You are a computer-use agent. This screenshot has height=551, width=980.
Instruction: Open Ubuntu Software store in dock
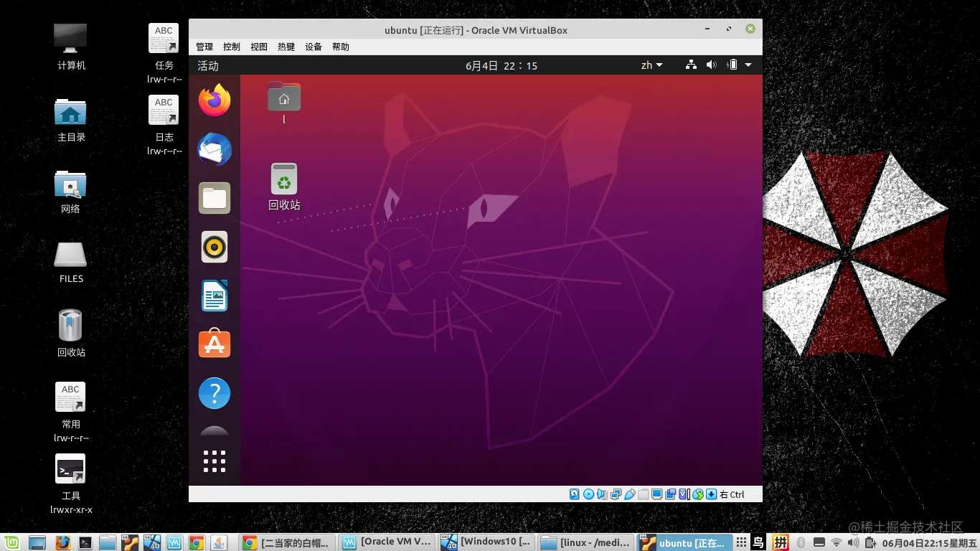pos(215,344)
